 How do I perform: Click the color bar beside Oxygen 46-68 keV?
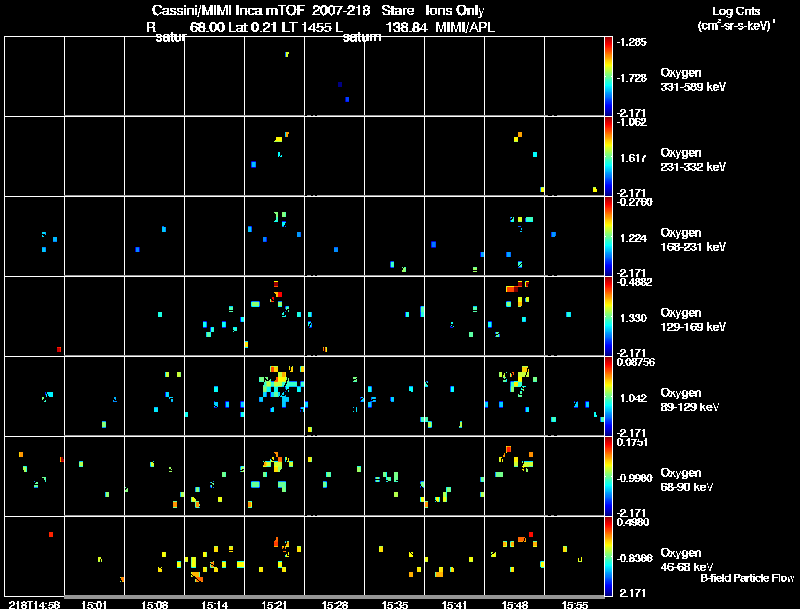[608, 556]
